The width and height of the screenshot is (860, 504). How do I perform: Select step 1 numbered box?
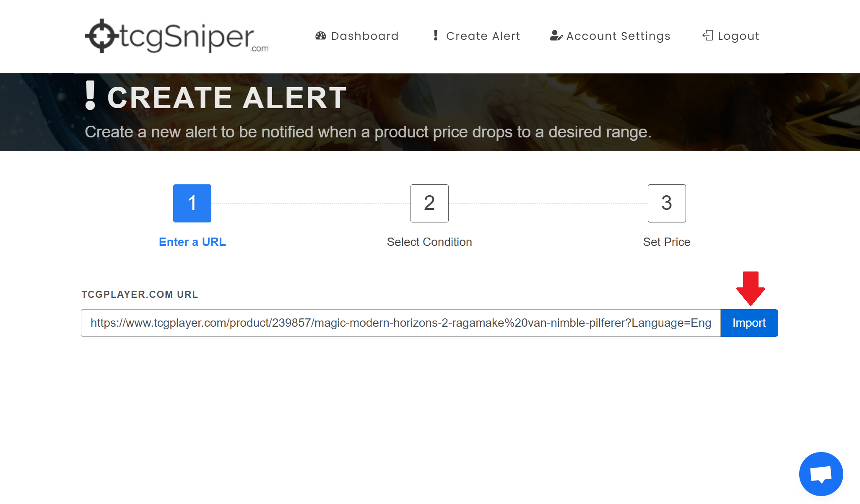[x=192, y=203]
